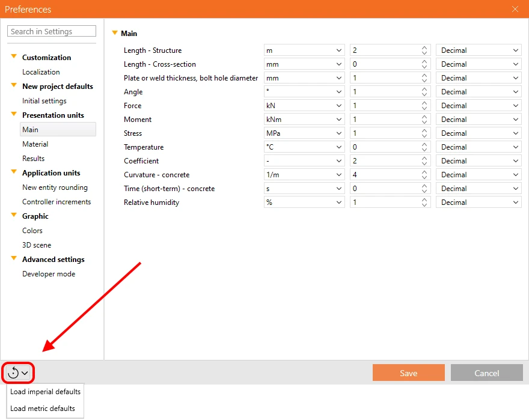This screenshot has height=420, width=529.
Task: Increase Length - Structure precision with up arrow
Action: [424, 47]
